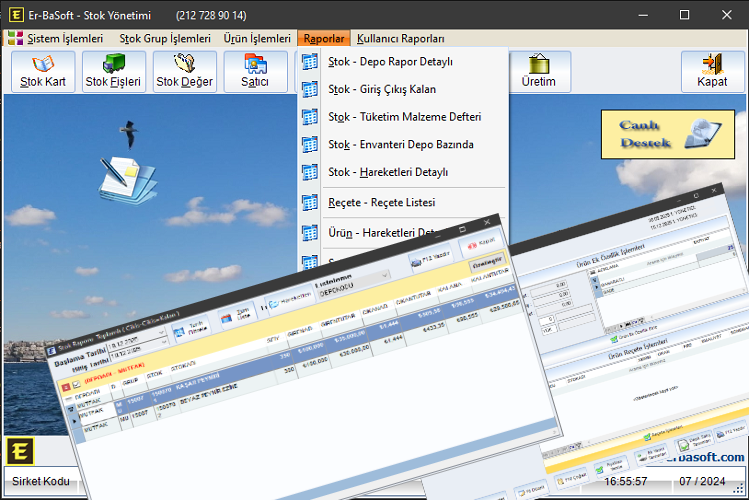Viewport: 749px width, 500px height.
Task: Launch the Üretim module from toolbar
Action: coord(539,72)
